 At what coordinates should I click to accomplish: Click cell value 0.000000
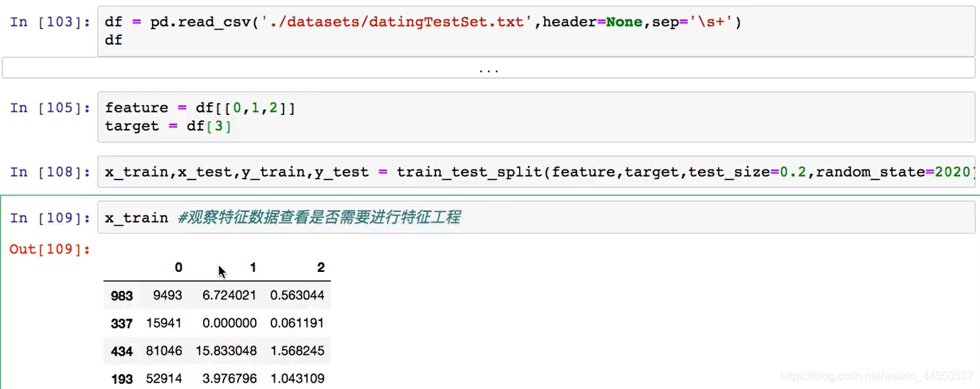click(229, 323)
